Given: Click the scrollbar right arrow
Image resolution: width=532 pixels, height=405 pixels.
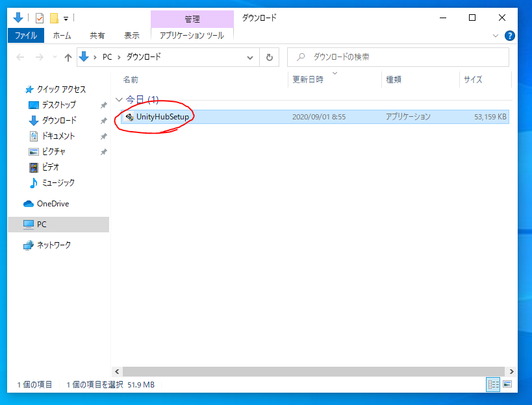Looking at the screenshot, I should coord(511,371).
